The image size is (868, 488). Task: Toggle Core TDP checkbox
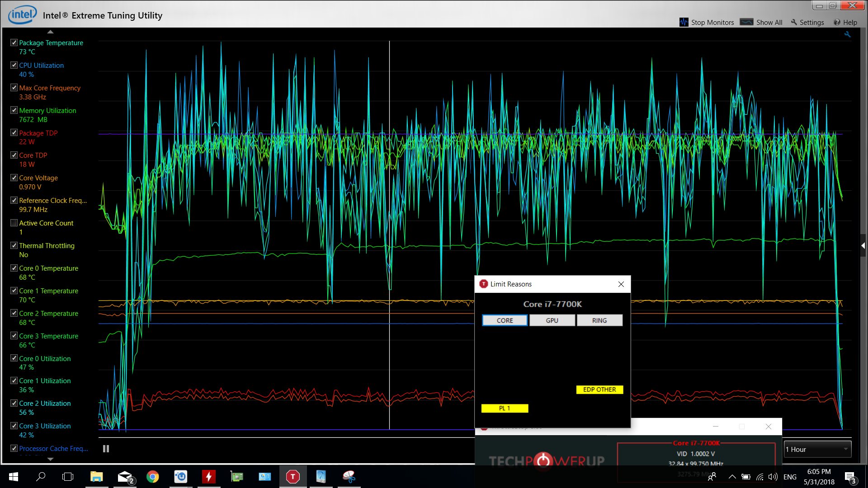tap(14, 155)
